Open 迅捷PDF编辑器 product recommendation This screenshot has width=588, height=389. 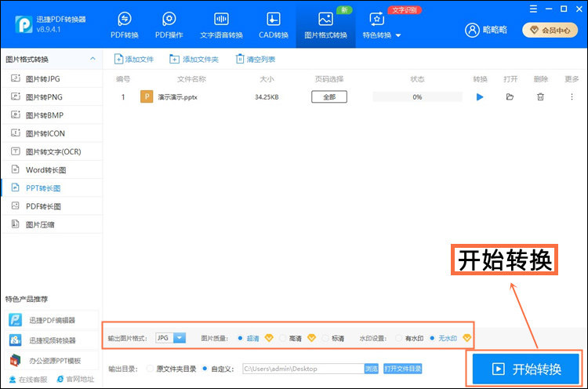point(52,320)
